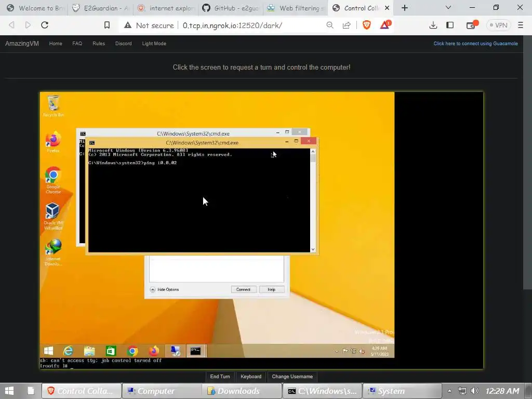Switch to C:\Windows cmd in host taskbar
532x399 pixels.
[322, 391]
